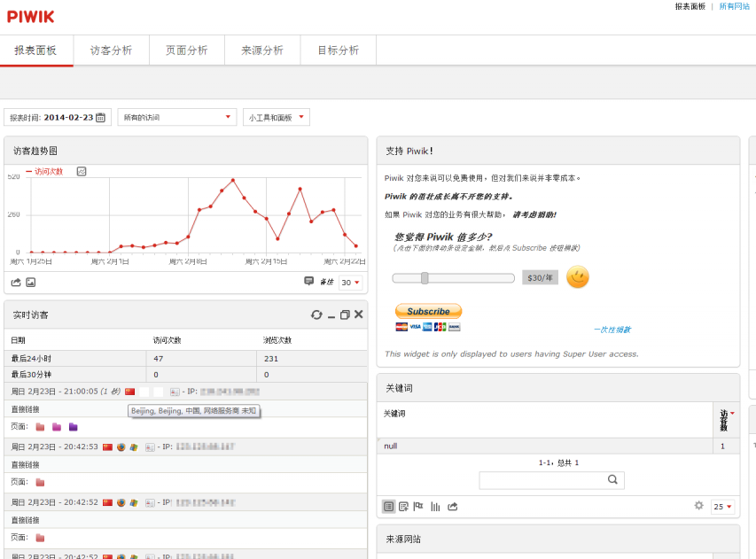The width and height of the screenshot is (756, 559).
Task: Open the 访客分析 tab
Action: 112,50
